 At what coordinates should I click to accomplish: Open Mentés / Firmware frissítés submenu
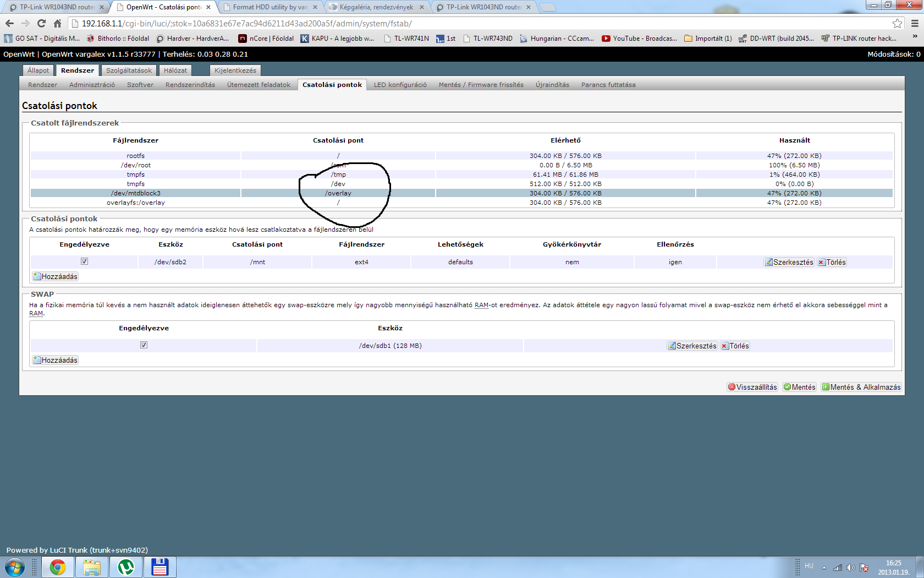pyautogui.click(x=481, y=85)
